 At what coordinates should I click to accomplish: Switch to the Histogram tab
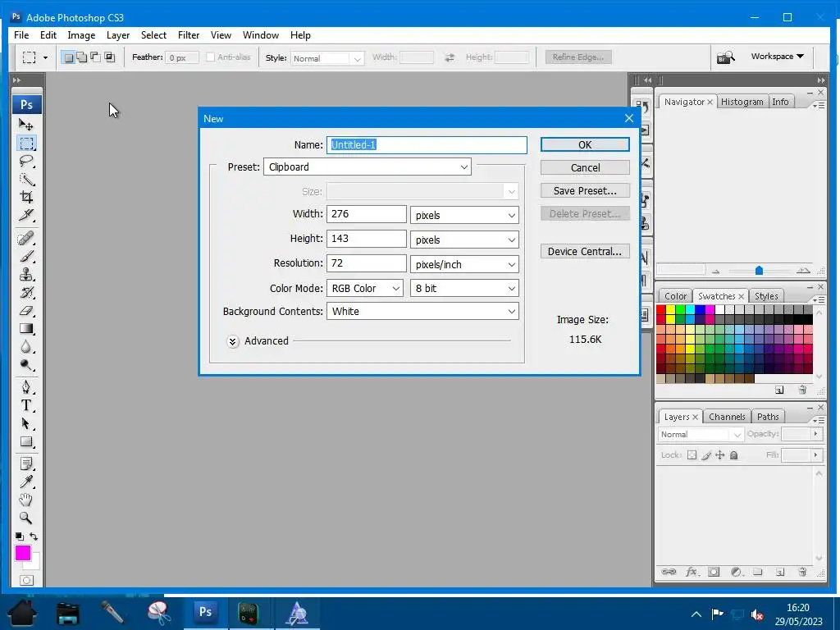742,102
